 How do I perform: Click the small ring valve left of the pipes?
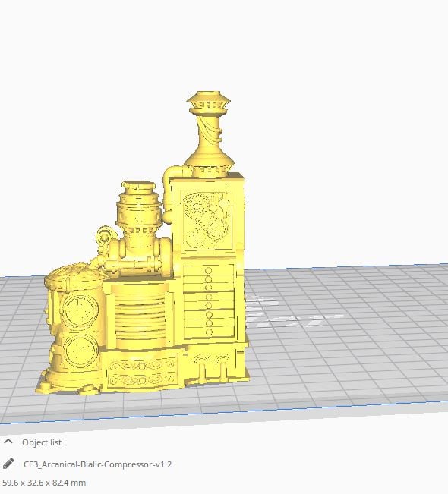click(x=104, y=236)
